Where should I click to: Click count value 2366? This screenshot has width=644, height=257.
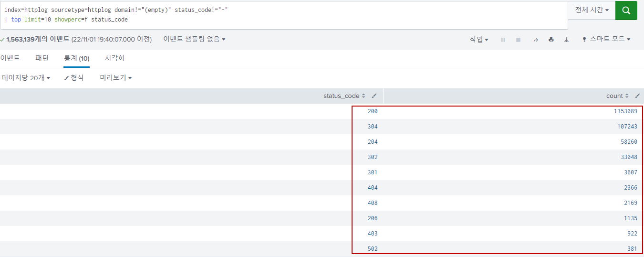pos(631,188)
